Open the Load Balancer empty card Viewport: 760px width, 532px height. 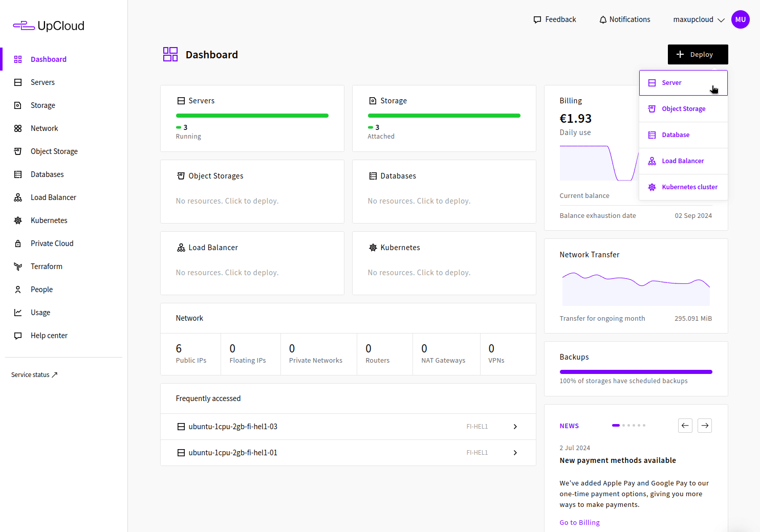pos(252,263)
